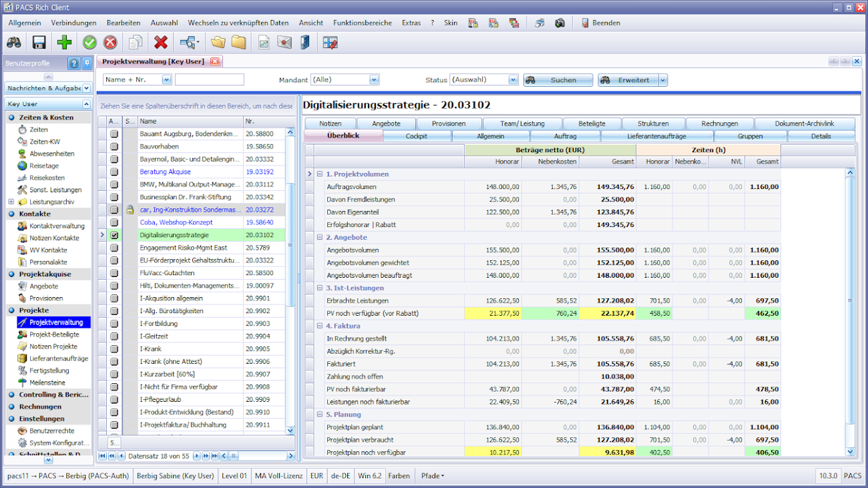The height and width of the screenshot is (488, 868).
Task: Click the Meilensteine signpost icon
Action: tap(22, 383)
